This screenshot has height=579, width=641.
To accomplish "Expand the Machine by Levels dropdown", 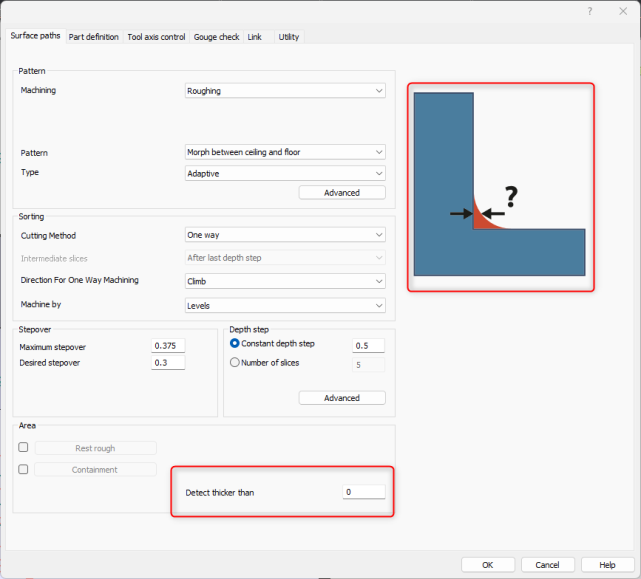I will pos(285,305).
